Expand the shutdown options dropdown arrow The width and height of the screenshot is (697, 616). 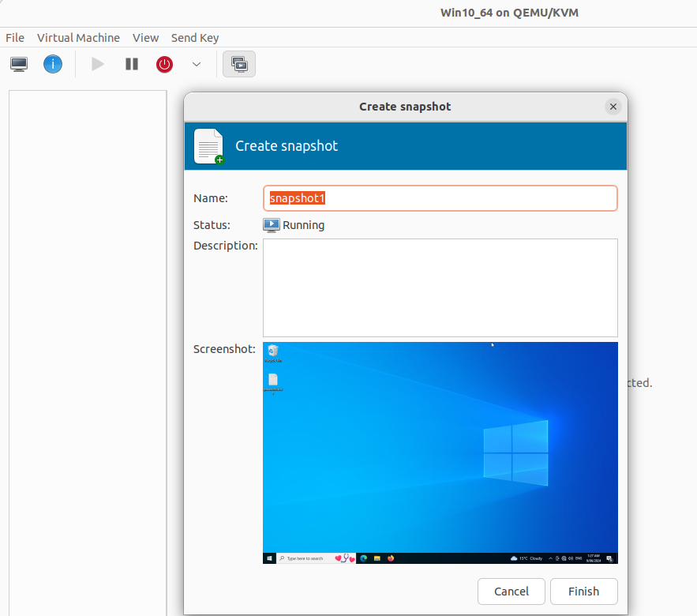[x=197, y=65]
